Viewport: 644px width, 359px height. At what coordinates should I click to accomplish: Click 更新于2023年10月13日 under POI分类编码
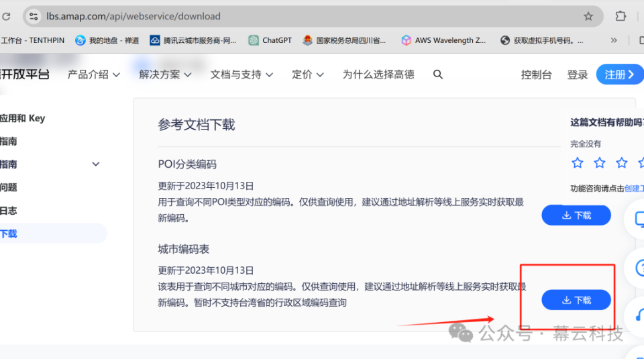[x=206, y=186]
